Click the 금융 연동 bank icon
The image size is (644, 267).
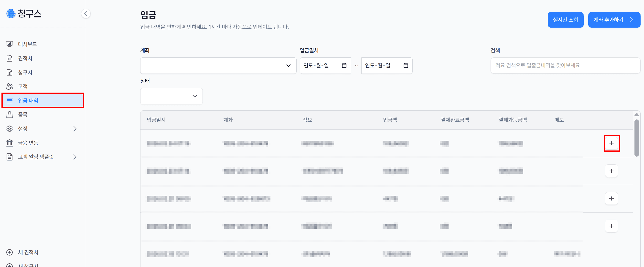pos(10,143)
